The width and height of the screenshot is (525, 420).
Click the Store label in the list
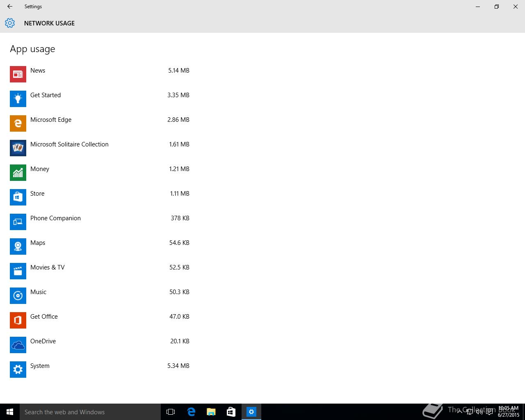37,194
